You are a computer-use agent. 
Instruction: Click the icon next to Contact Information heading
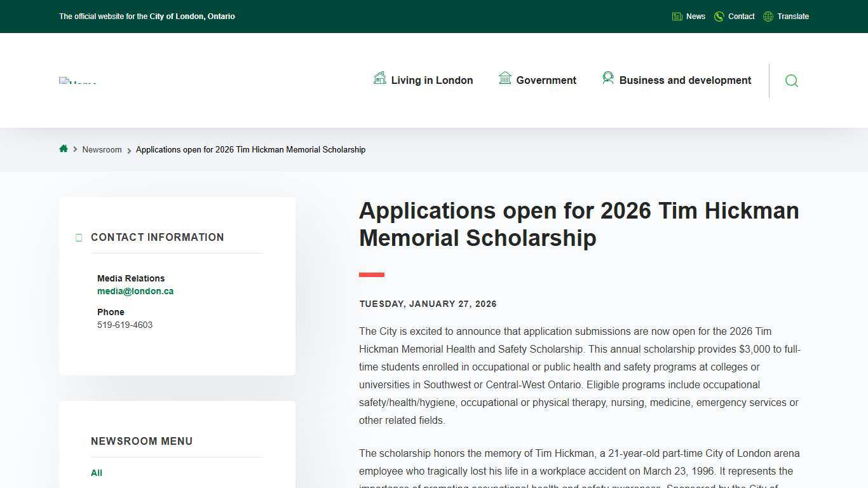pyautogui.click(x=79, y=237)
